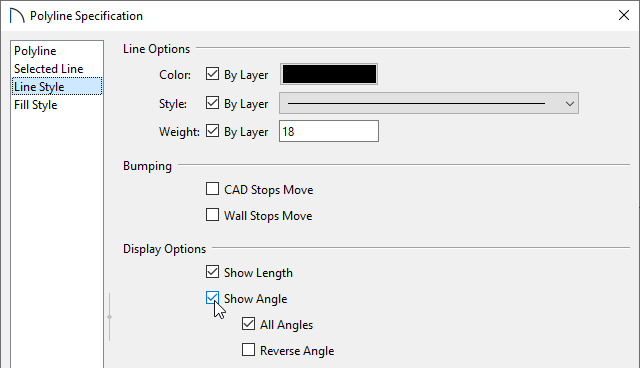Enable CAD Stops Move

(x=212, y=189)
